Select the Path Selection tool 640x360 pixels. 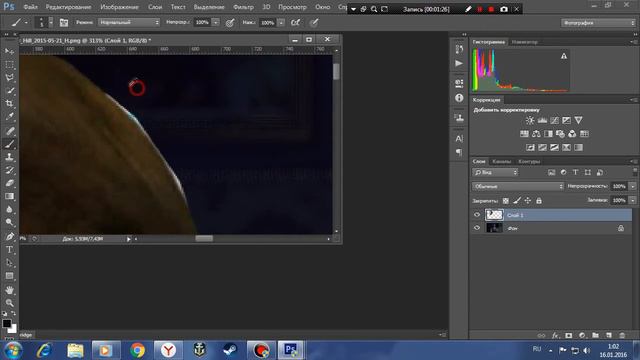click(x=9, y=262)
